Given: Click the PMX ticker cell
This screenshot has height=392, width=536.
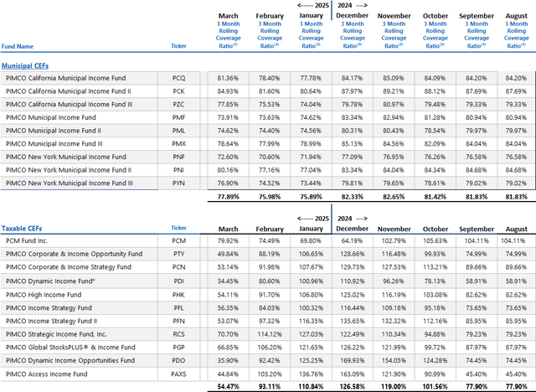Looking at the screenshot, I should coord(178,144).
